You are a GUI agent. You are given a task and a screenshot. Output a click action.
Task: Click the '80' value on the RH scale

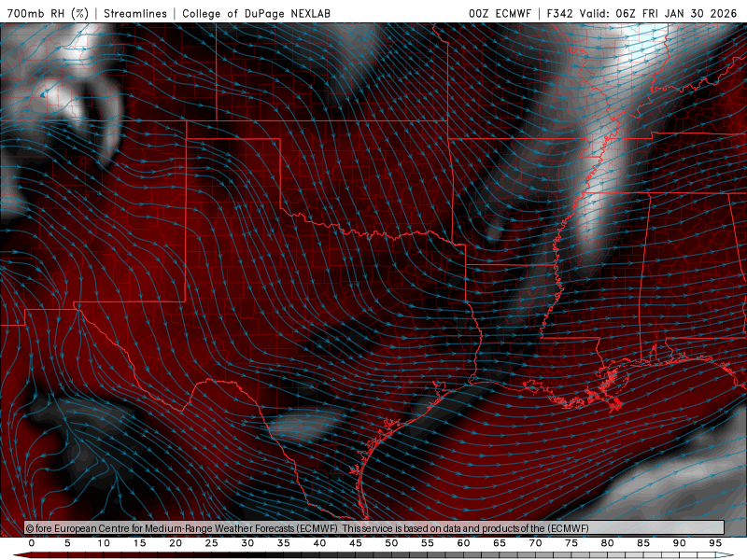608,543
